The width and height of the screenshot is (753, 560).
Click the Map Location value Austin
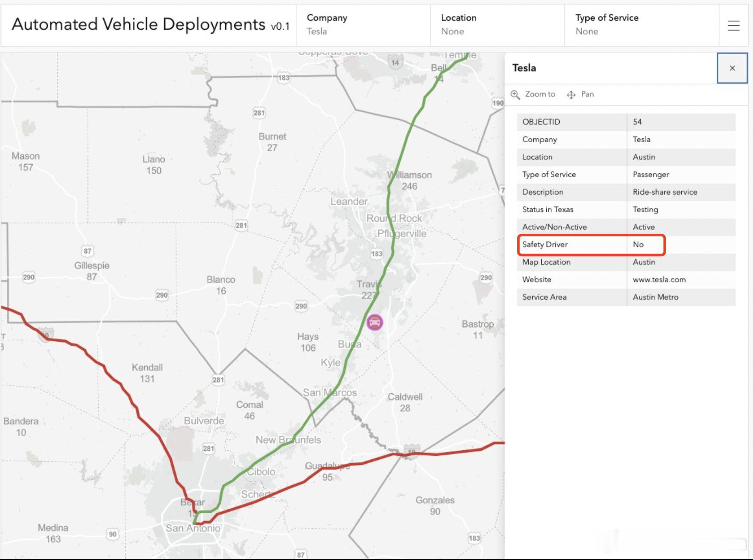[x=644, y=262]
